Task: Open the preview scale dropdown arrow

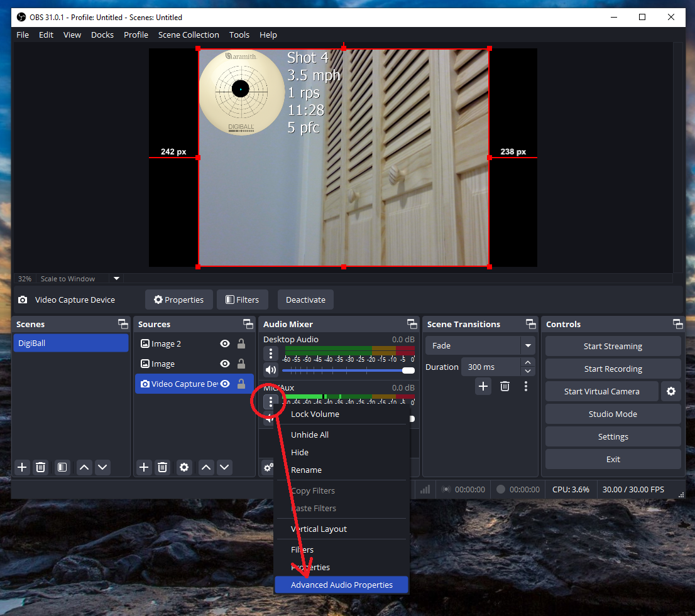Action: (116, 278)
